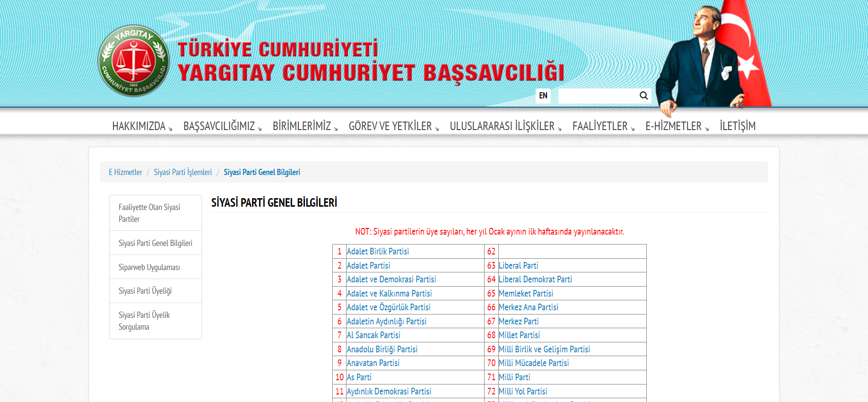The width and height of the screenshot is (868, 402).
Task: Open Siyasi Parti Üyelik Sorgulama sidebar item
Action: (x=156, y=321)
